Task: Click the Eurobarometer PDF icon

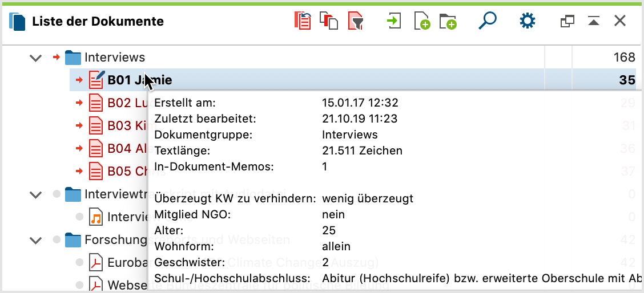Action: click(96, 262)
